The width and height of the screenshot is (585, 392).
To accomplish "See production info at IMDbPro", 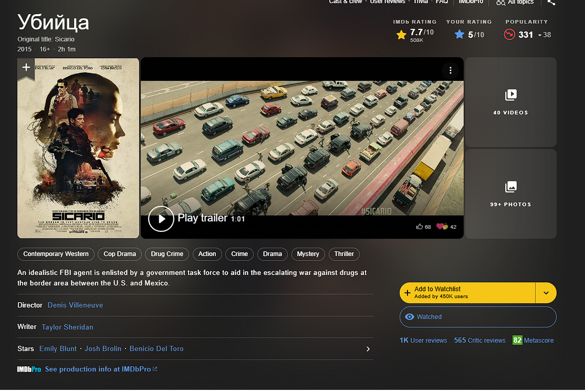I will 101,369.
